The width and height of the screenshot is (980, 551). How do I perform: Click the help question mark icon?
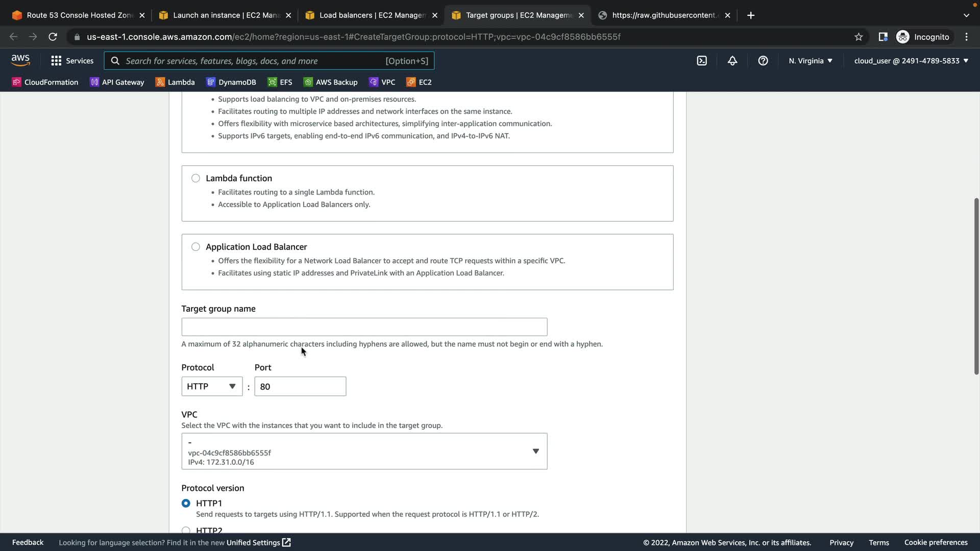pos(763,61)
